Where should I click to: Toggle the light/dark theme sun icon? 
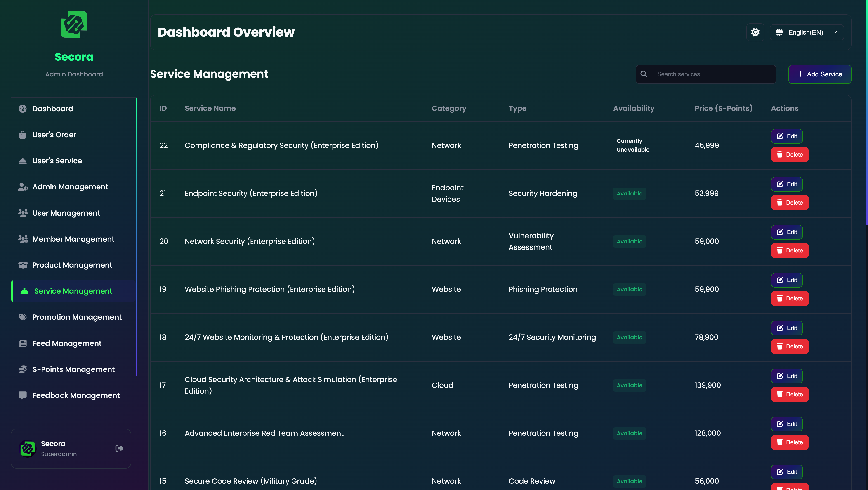coord(755,32)
